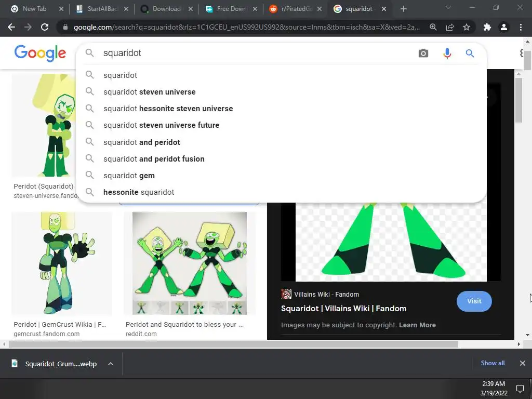
Task: Close the StartAllBack tab
Action: [126, 9]
